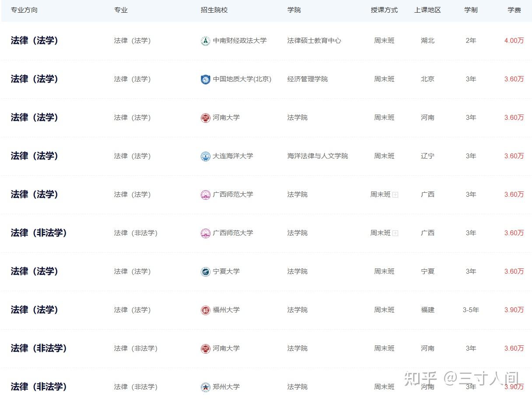Click 广西师范大学 logo in the 法律（法学） row

(205, 195)
